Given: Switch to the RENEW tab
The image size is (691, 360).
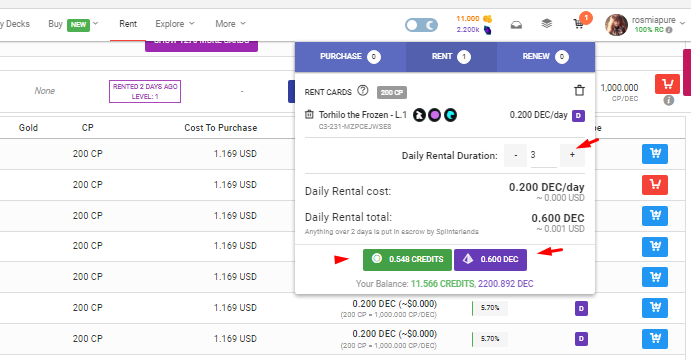Looking at the screenshot, I should (x=546, y=56).
